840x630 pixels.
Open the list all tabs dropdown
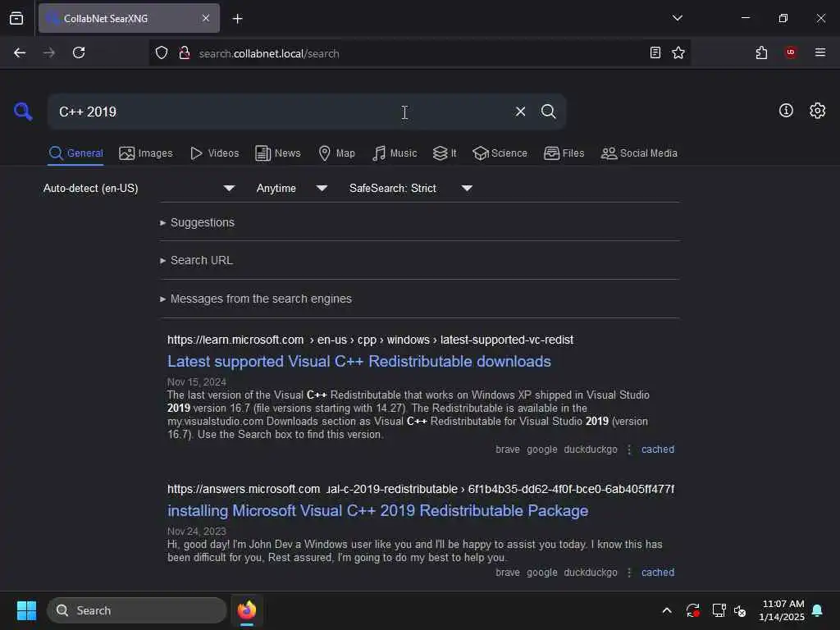point(677,18)
